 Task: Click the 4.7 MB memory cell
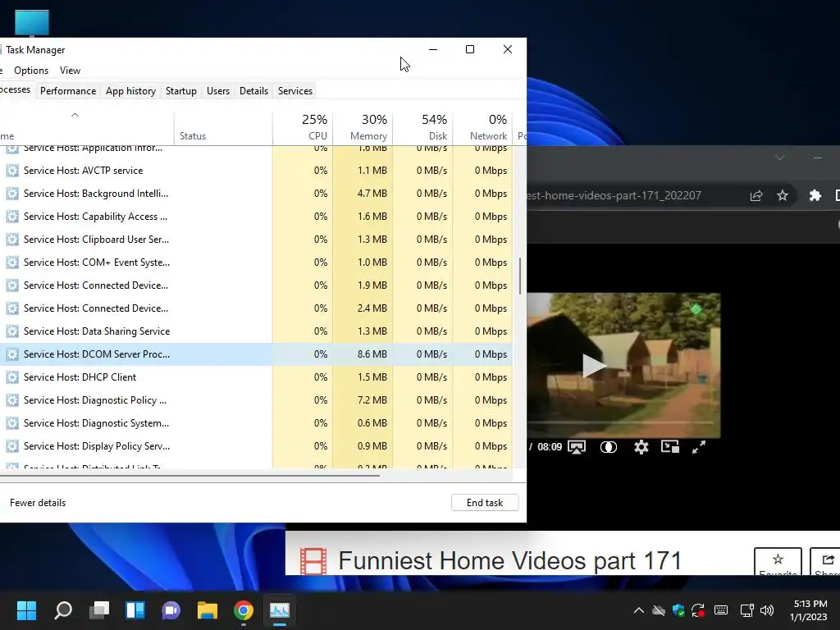(x=363, y=194)
